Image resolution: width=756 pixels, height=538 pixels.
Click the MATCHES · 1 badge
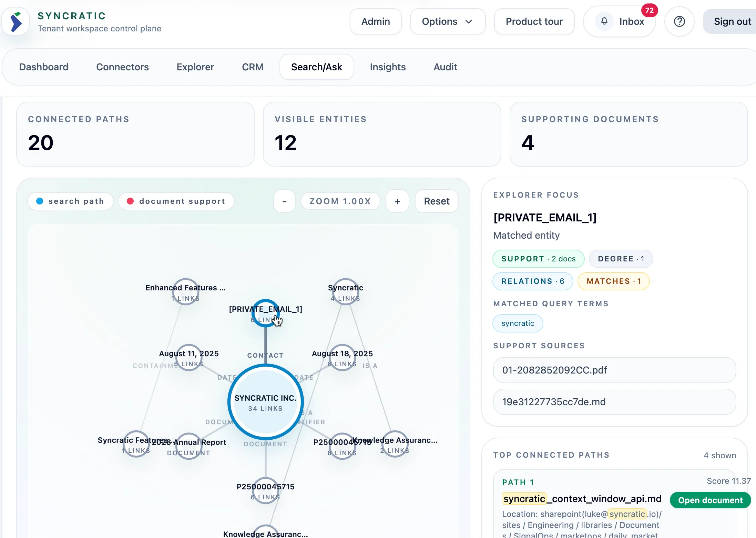click(613, 281)
